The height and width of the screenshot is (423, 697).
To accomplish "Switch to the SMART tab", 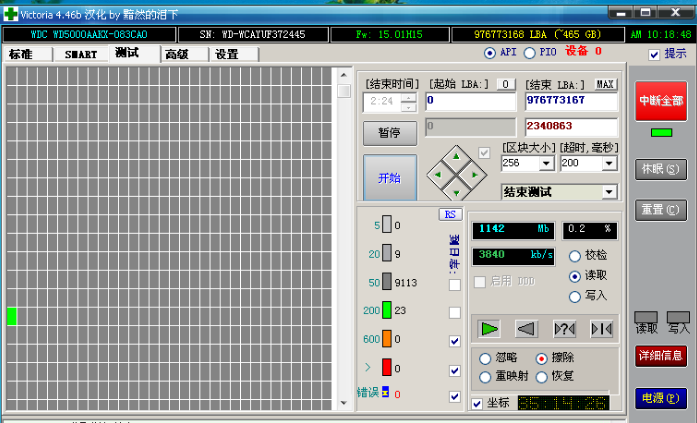I will tap(81, 54).
